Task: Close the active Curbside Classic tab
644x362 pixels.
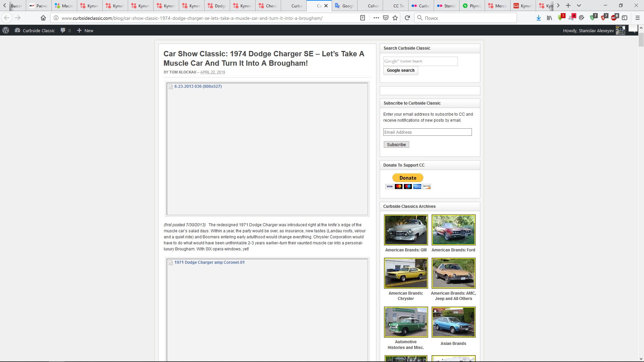Action: 326,6
